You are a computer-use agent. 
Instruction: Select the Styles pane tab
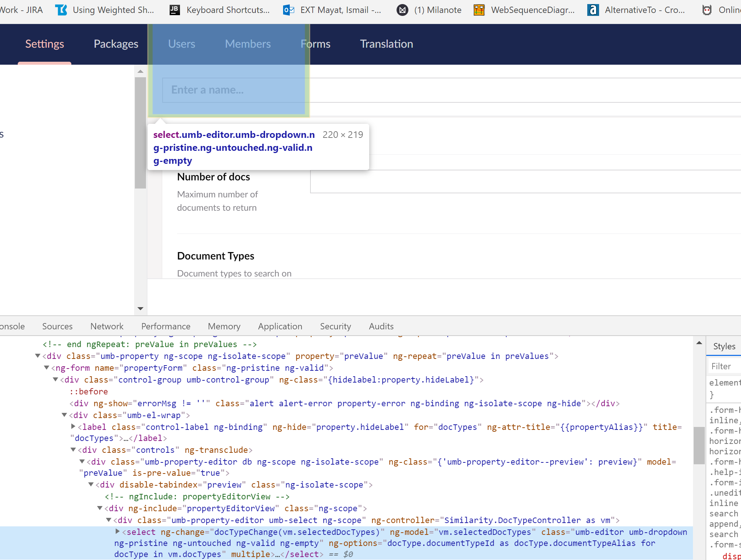724,346
